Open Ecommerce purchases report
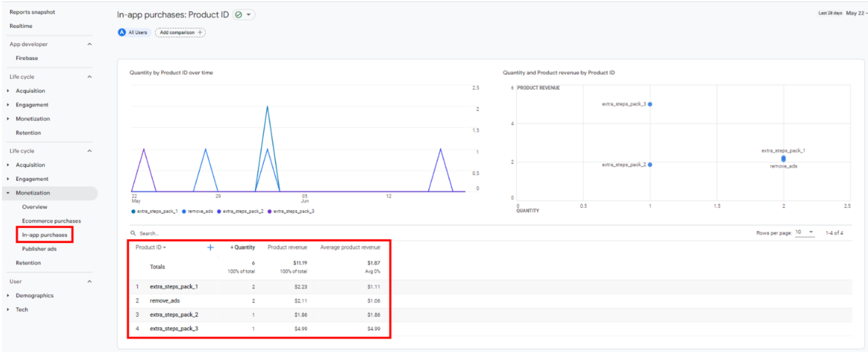868x352 pixels. tap(51, 221)
